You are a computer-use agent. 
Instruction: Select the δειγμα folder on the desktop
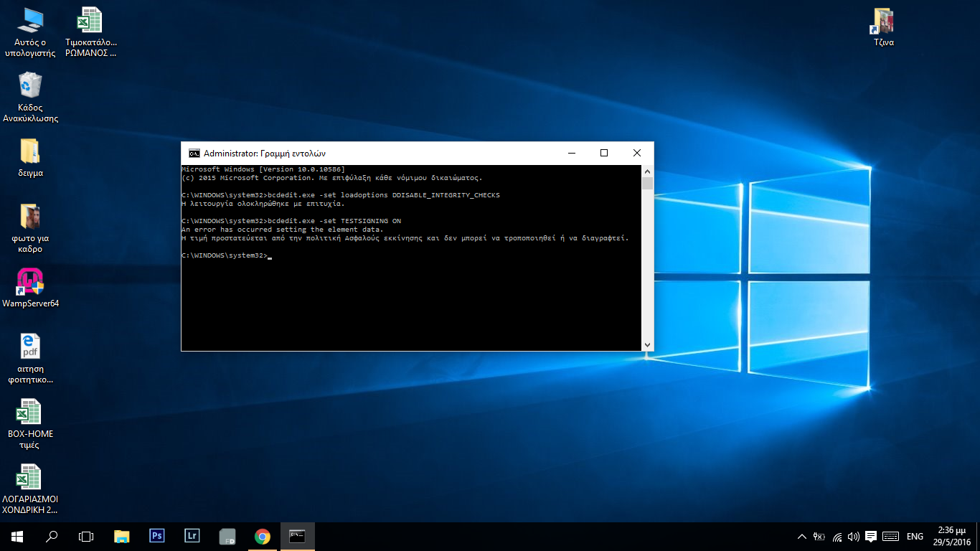coord(30,151)
